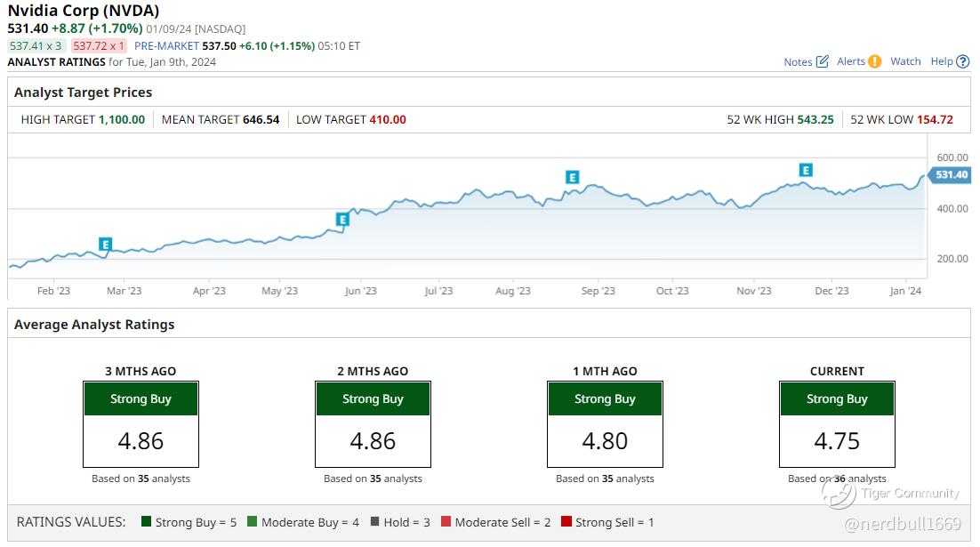
Task: Click the late May '23 earnings E marker
Action: 342,220
